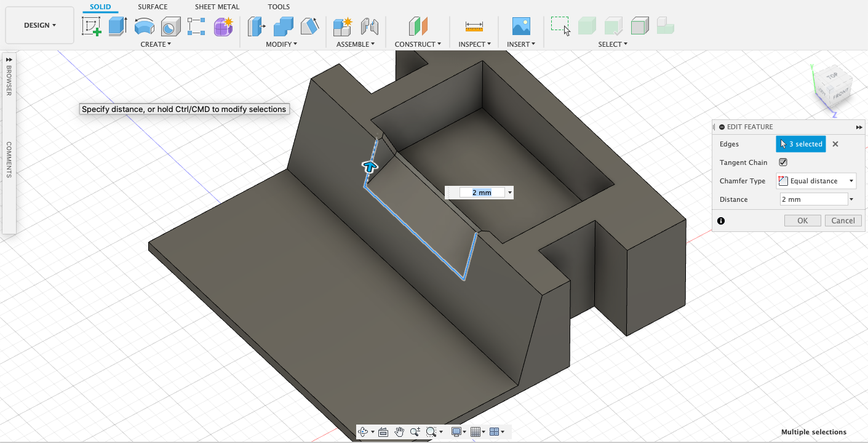The width and height of the screenshot is (868, 443).
Task: Switch to the SHEET METAL tab
Action: point(217,7)
